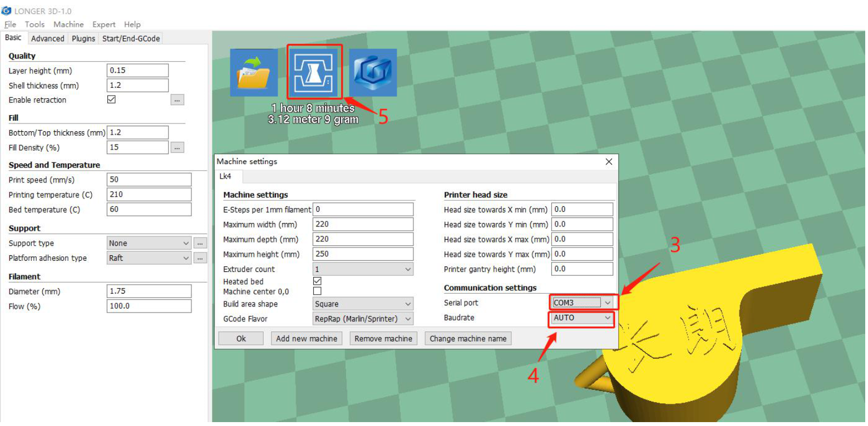Click the Flow (%) input field
This screenshot has height=426, width=868.
[x=149, y=306]
